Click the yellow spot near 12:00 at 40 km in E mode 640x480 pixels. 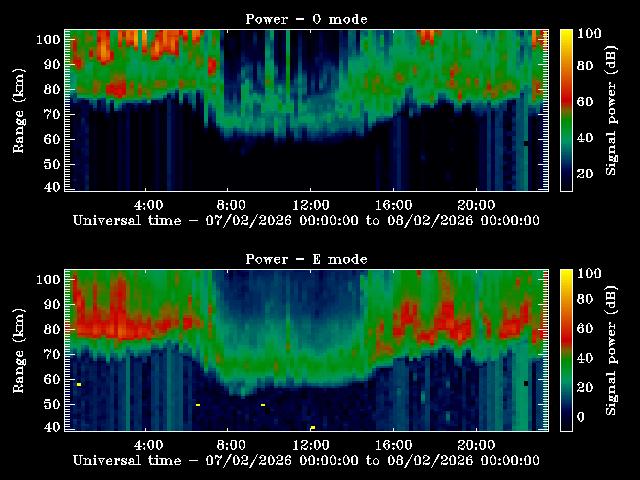click(313, 427)
